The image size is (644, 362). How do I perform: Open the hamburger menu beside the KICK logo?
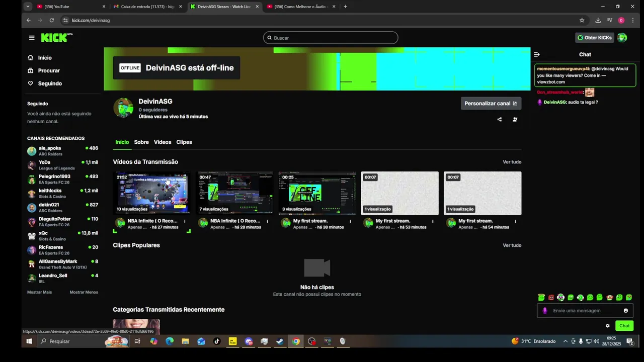point(32,38)
